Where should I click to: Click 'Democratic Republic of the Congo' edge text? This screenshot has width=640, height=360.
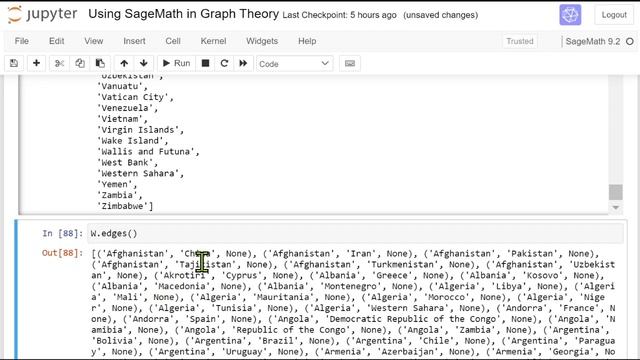pos(412,319)
